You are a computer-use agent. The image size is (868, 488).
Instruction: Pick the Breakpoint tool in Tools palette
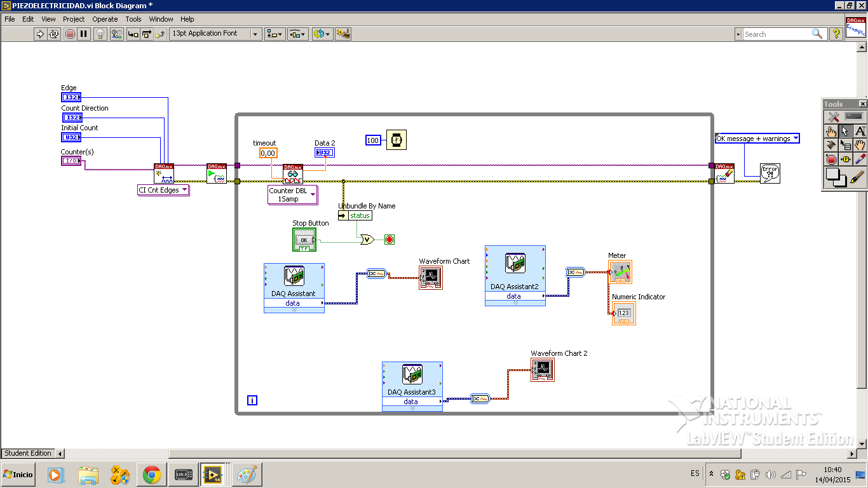tap(832, 159)
